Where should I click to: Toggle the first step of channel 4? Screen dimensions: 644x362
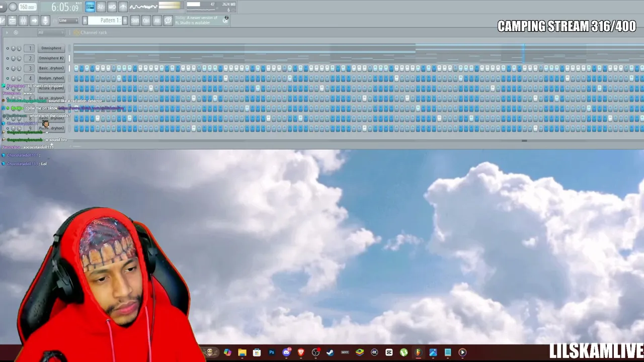click(x=76, y=78)
